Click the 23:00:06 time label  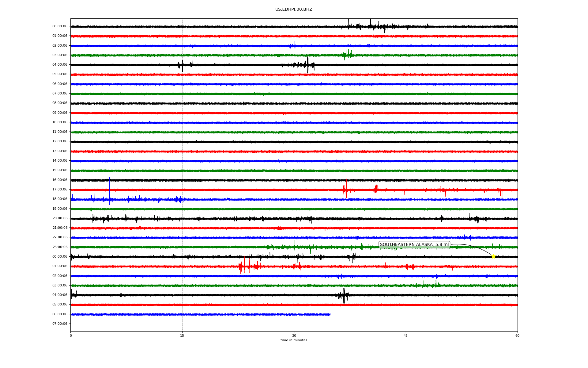pyautogui.click(x=60, y=247)
